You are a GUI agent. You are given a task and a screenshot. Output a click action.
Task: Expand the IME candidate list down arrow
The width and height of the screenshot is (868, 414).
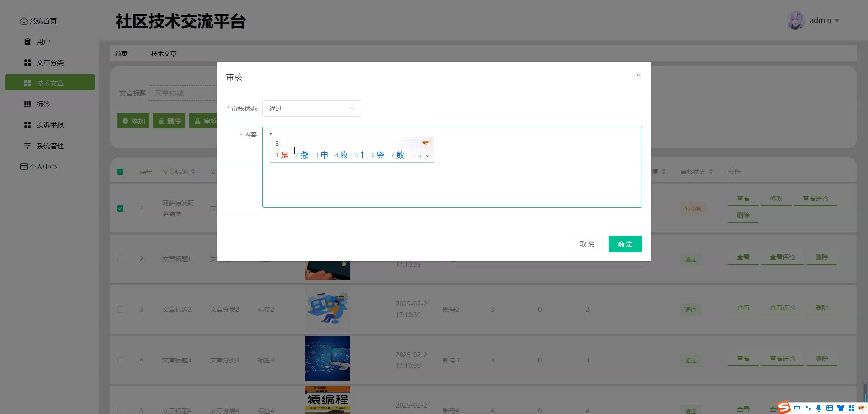coord(428,156)
